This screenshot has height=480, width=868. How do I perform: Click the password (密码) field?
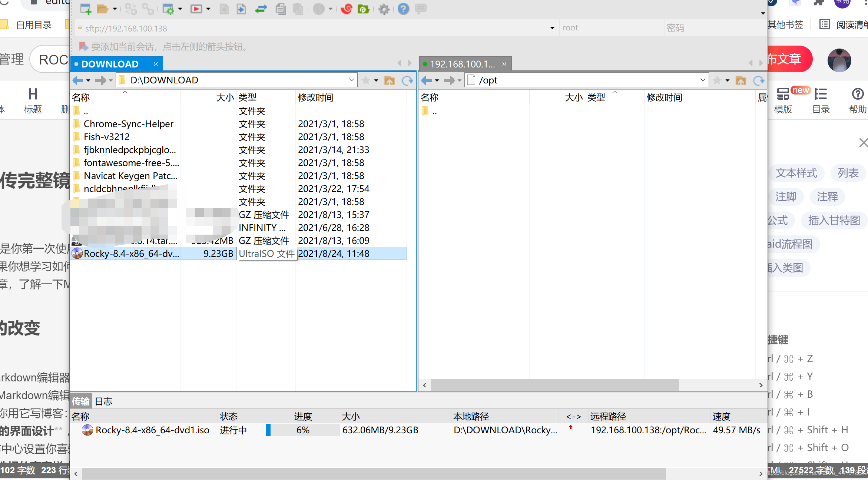715,28
